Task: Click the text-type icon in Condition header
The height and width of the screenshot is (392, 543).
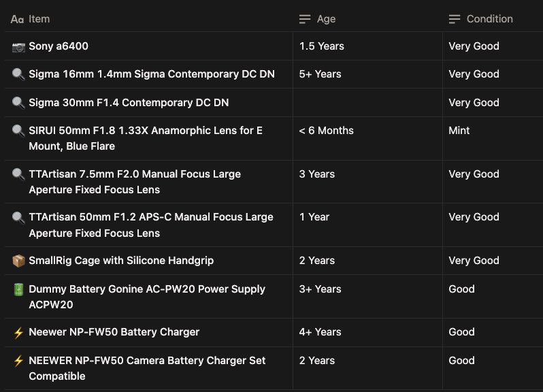Action: point(455,19)
